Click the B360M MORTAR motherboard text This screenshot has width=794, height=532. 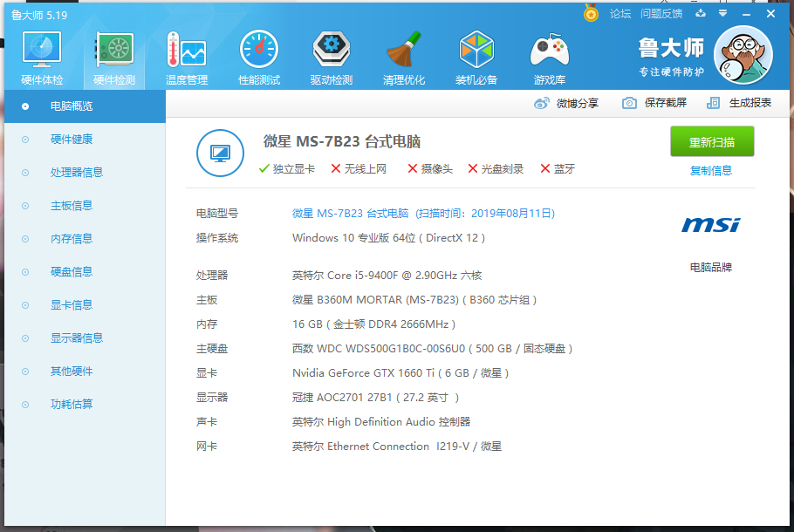(x=414, y=300)
